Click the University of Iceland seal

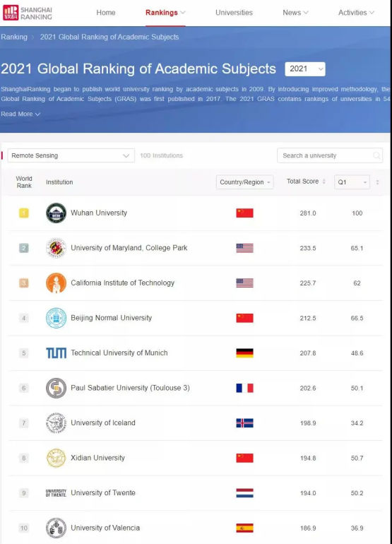(57, 423)
